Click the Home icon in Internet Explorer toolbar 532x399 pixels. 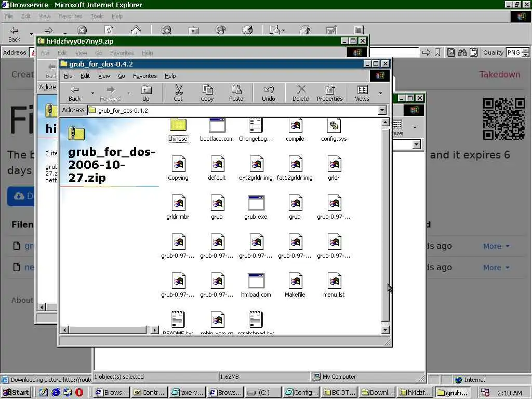tap(136, 30)
